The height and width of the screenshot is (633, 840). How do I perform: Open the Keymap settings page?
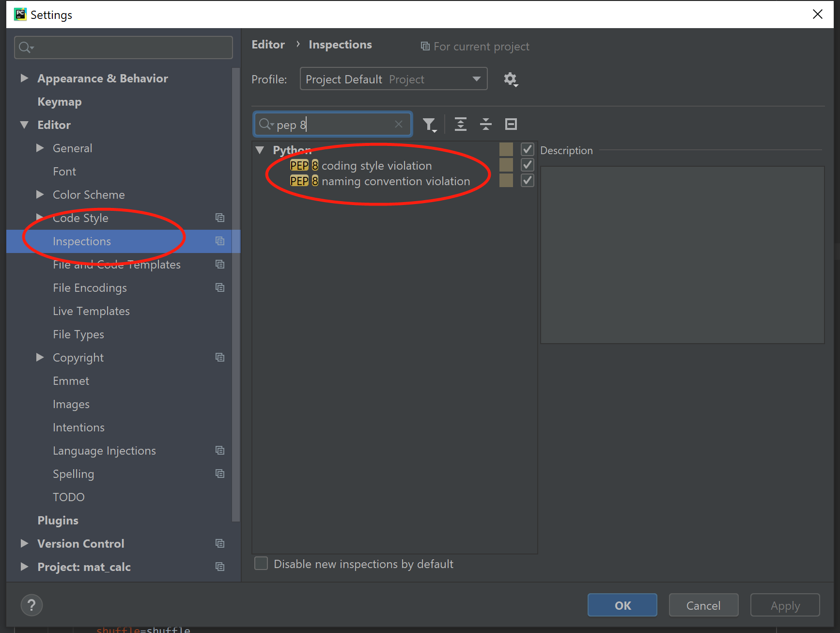[x=59, y=102]
